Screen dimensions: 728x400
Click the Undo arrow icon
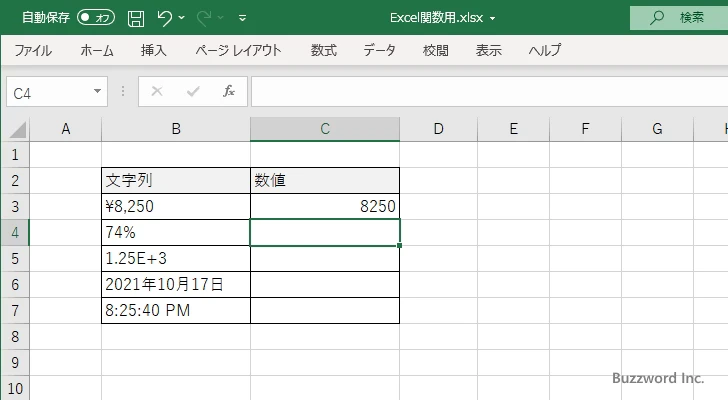164,18
